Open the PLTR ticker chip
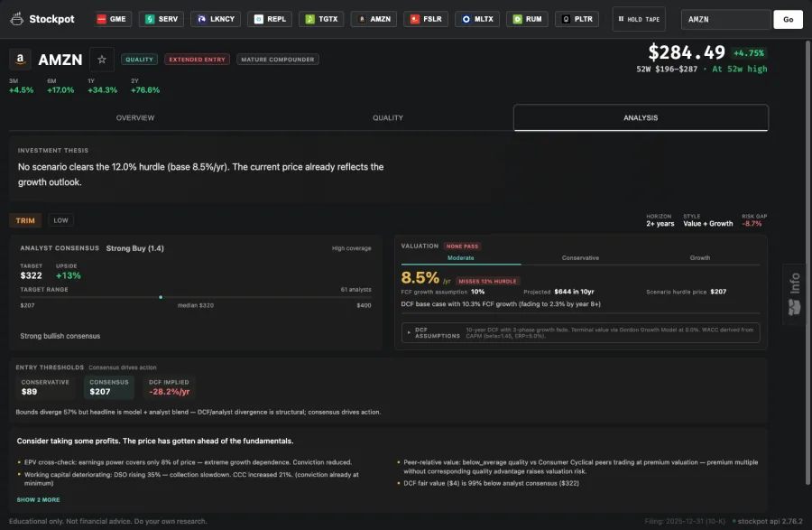This screenshot has height=530, width=812. pos(577,19)
